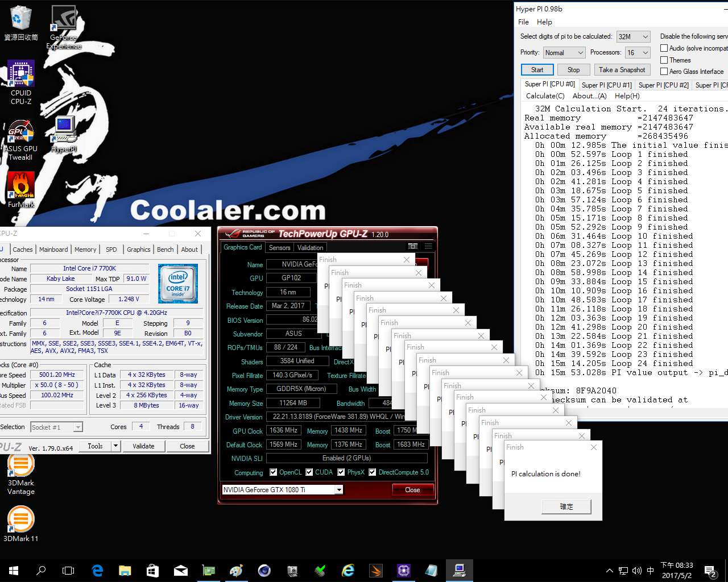The image size is (728, 582).
Task: Switch to the CPU-Z Mainboard tab
Action: click(x=53, y=250)
